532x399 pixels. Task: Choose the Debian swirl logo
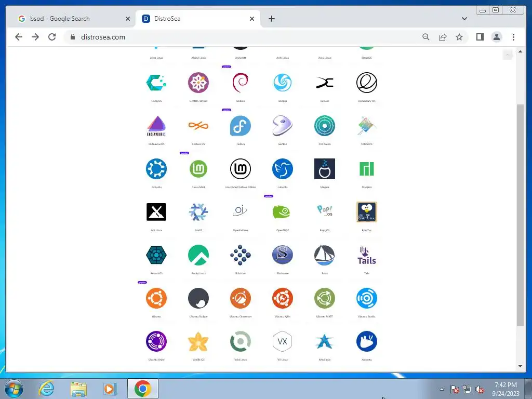[x=241, y=83]
